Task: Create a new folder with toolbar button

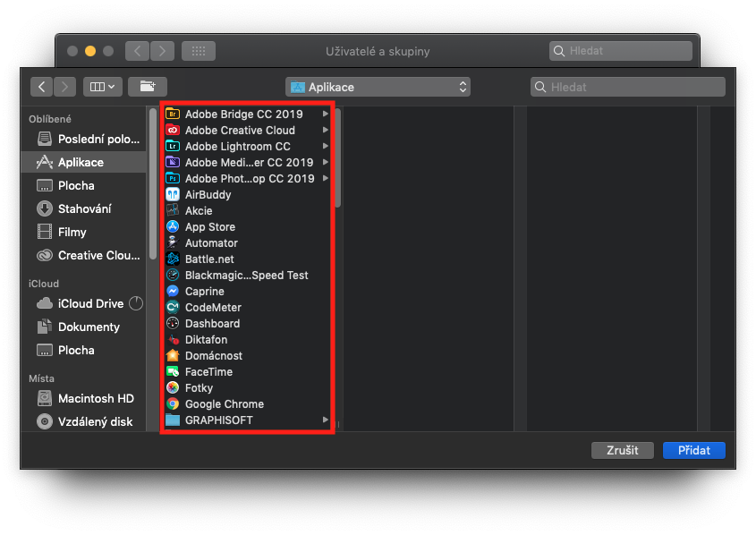Action: (148, 87)
